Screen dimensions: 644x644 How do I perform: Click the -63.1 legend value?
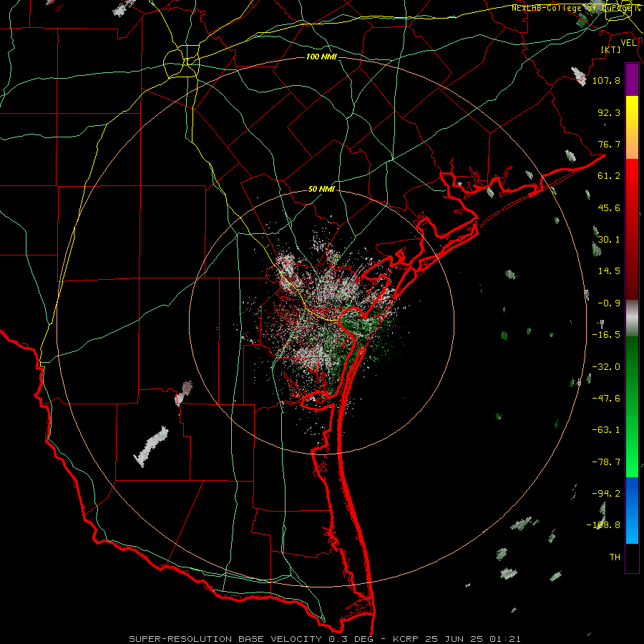[x=606, y=430]
